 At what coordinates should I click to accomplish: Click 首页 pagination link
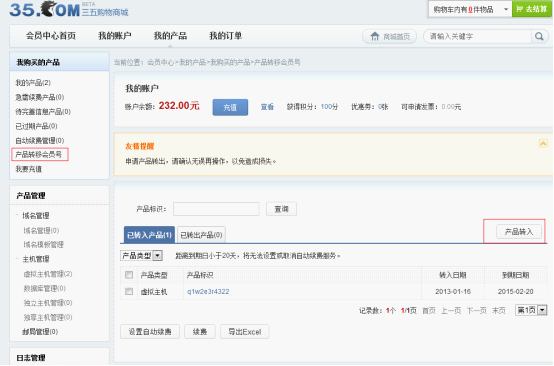click(x=429, y=311)
